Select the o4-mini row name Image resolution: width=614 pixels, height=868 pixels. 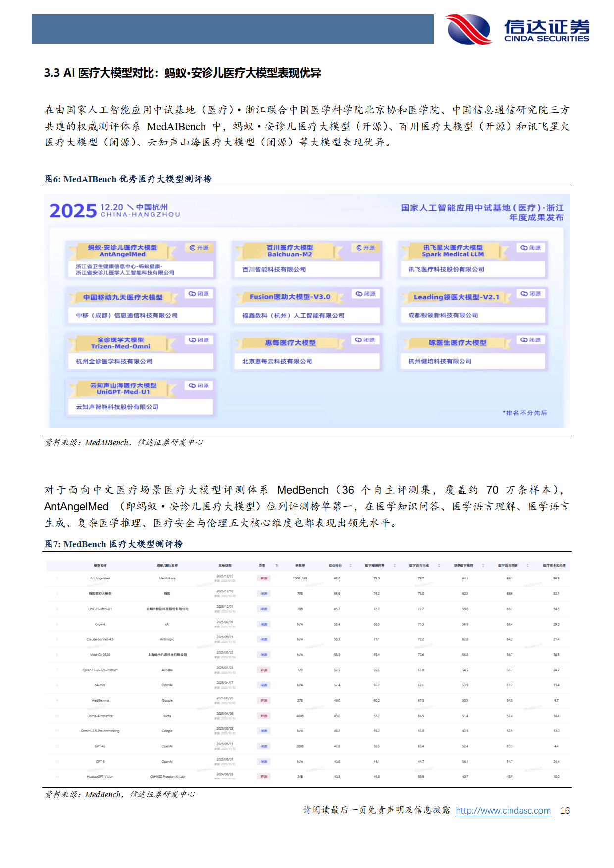coord(100,685)
